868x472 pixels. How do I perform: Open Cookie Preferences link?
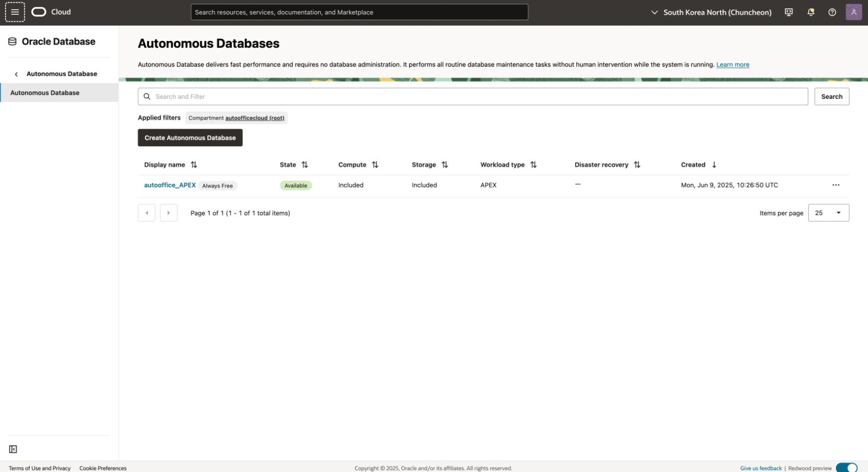103,468
